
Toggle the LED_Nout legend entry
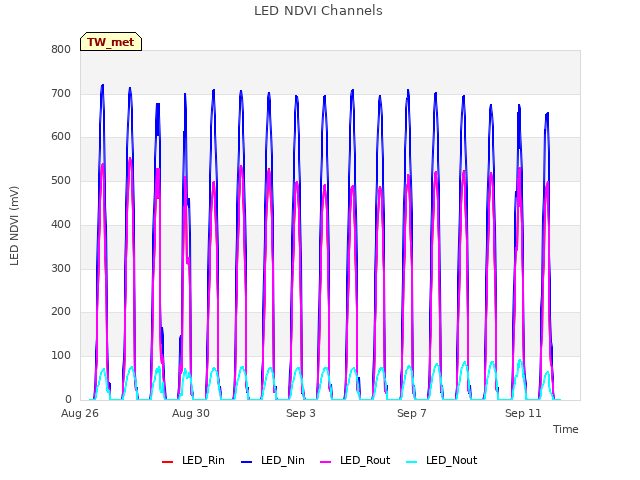pos(442,460)
